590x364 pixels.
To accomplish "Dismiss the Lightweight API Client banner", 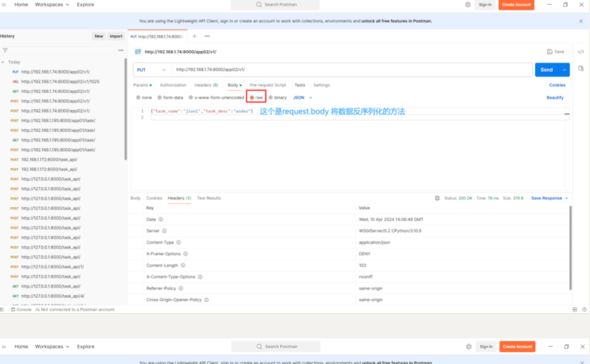I will tap(581, 21).
